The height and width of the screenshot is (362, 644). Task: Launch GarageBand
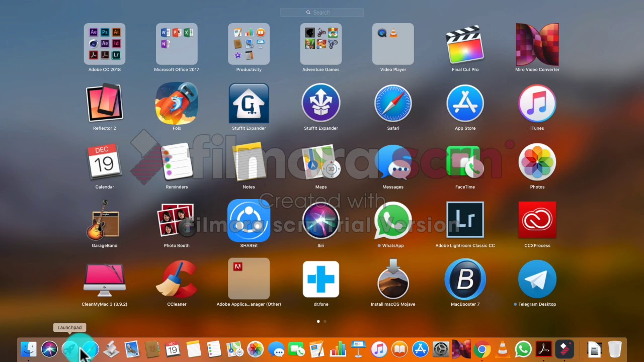[105, 221]
